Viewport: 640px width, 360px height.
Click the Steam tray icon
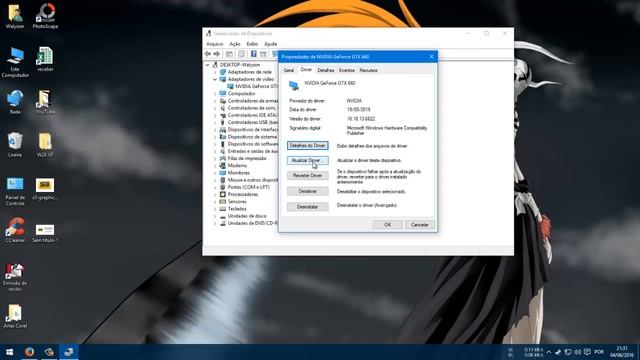point(558,352)
